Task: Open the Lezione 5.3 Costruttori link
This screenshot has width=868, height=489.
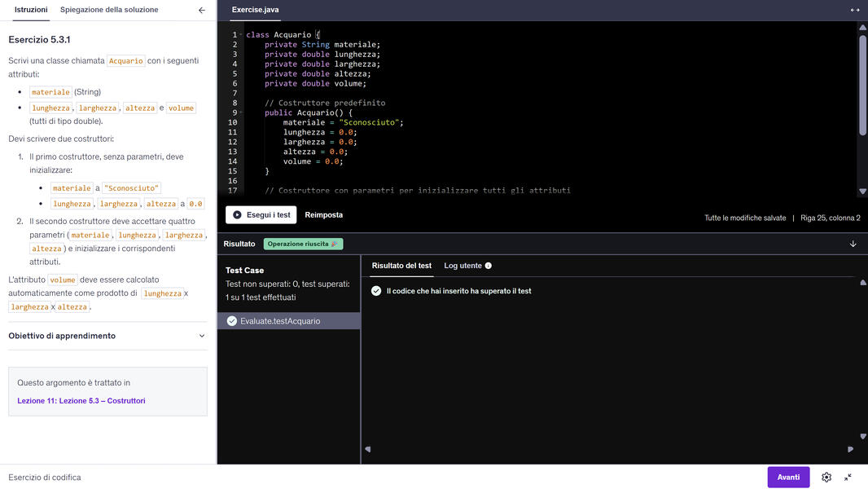Action: coord(81,401)
